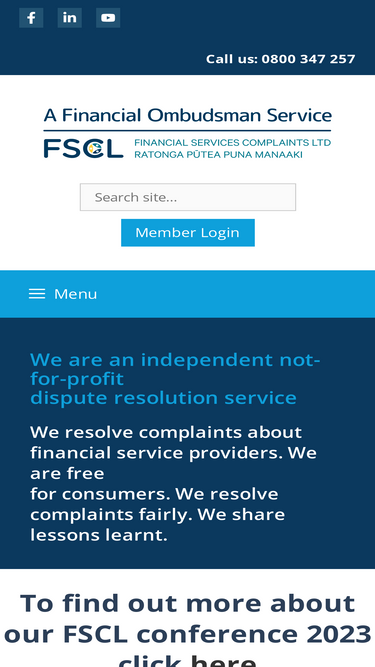Open the LinkedIn social icon
Image resolution: width=375 pixels, height=667 pixels.
70,18
